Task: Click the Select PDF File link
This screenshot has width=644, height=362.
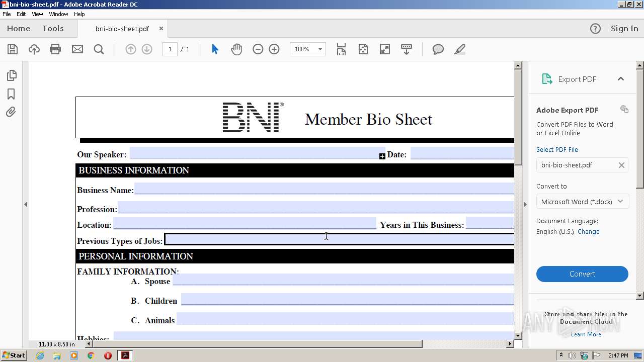Action: point(557,149)
